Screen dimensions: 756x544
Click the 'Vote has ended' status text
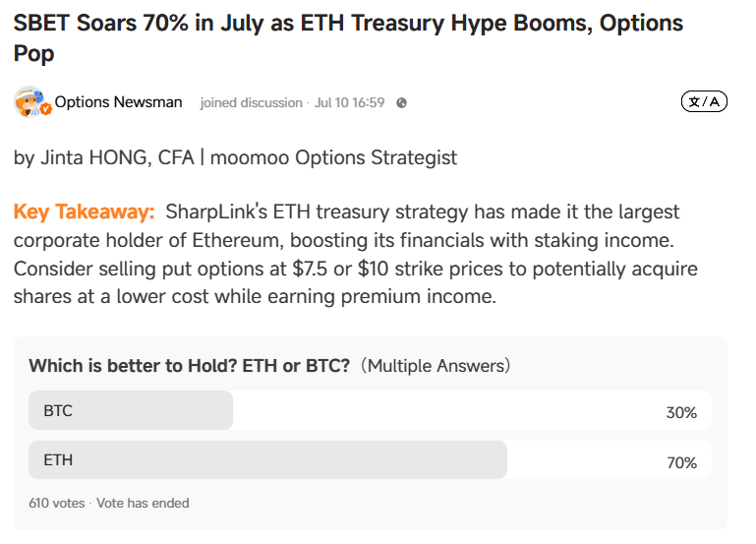click(x=143, y=503)
